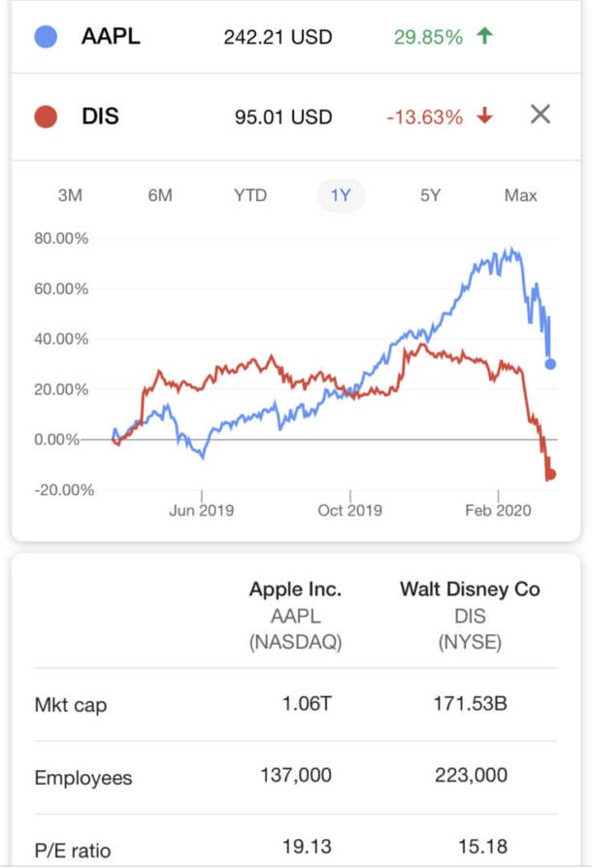Select the 6M time range
This screenshot has height=868, width=592.
(160, 195)
